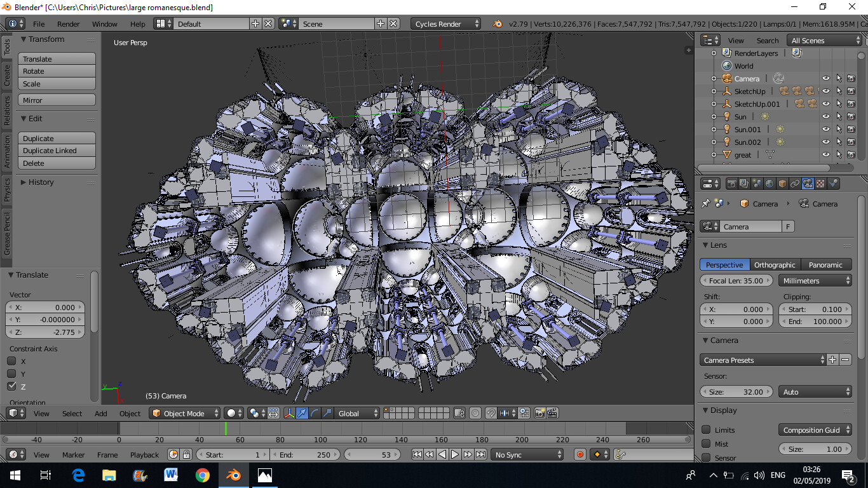Toggle the Y constraint axis checkbox
This screenshot has width=868, height=488.
[11, 374]
